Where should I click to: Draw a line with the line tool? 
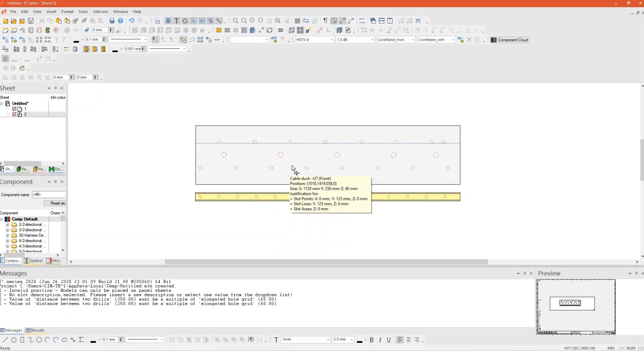click(5, 340)
